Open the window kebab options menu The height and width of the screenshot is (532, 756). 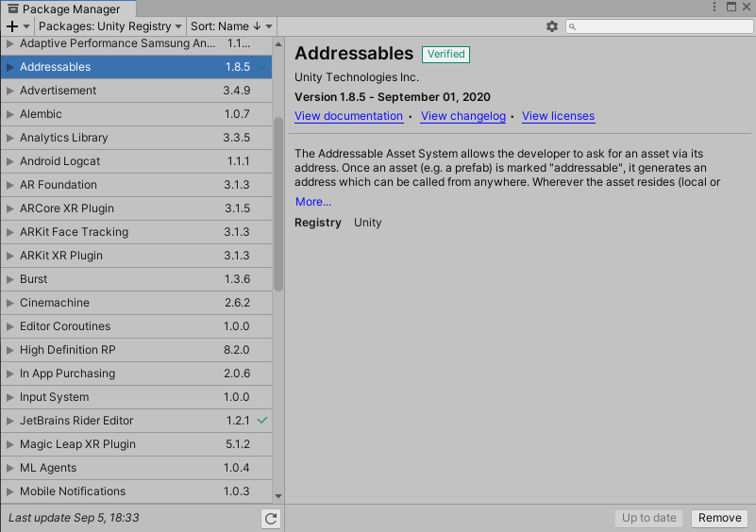click(x=714, y=7)
